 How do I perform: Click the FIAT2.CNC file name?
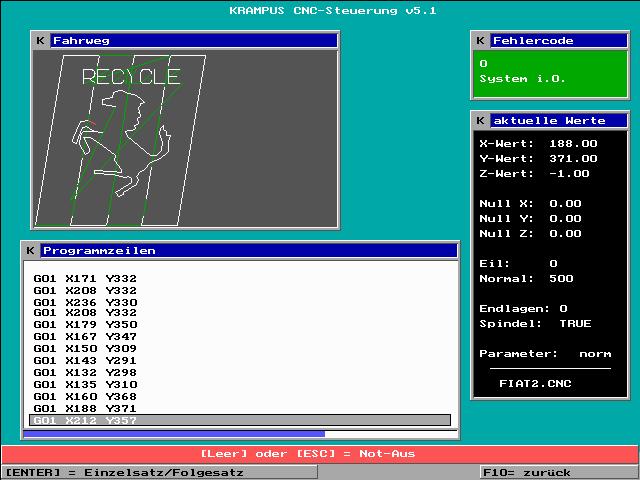[x=535, y=384]
